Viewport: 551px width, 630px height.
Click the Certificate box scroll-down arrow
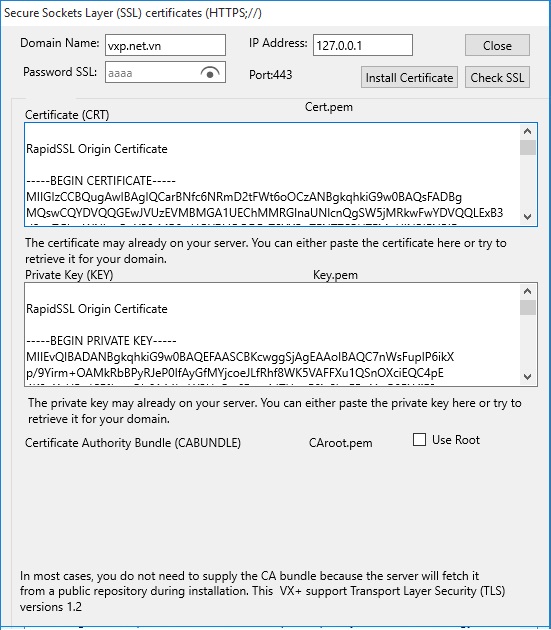tap(528, 217)
